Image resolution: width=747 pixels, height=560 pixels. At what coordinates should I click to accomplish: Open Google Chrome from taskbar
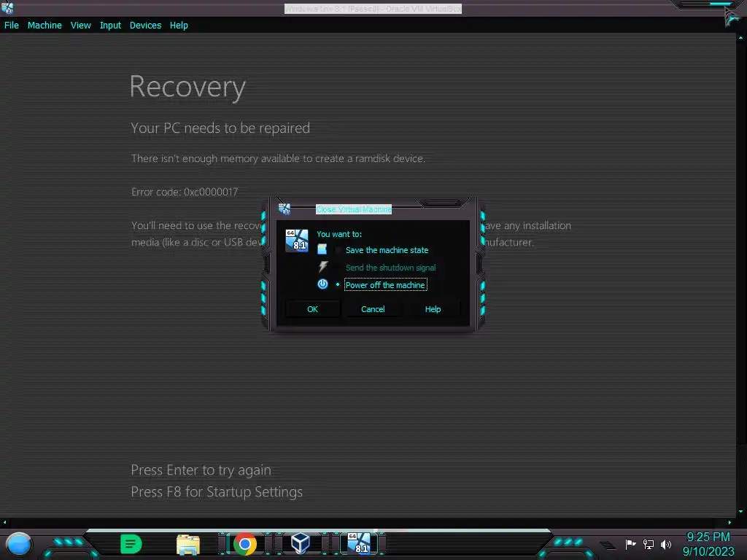pos(245,544)
